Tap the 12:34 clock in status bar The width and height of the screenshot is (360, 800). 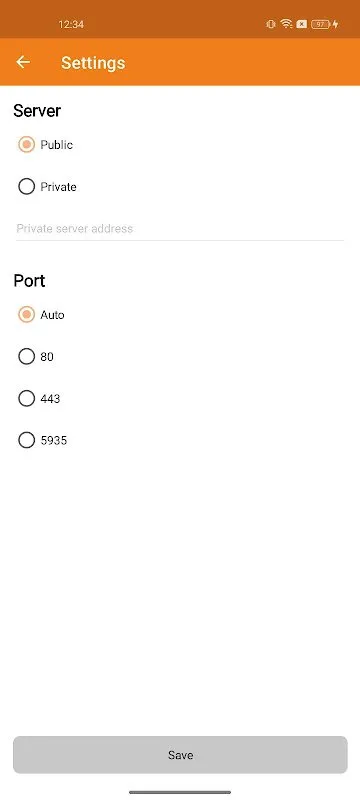coord(71,24)
